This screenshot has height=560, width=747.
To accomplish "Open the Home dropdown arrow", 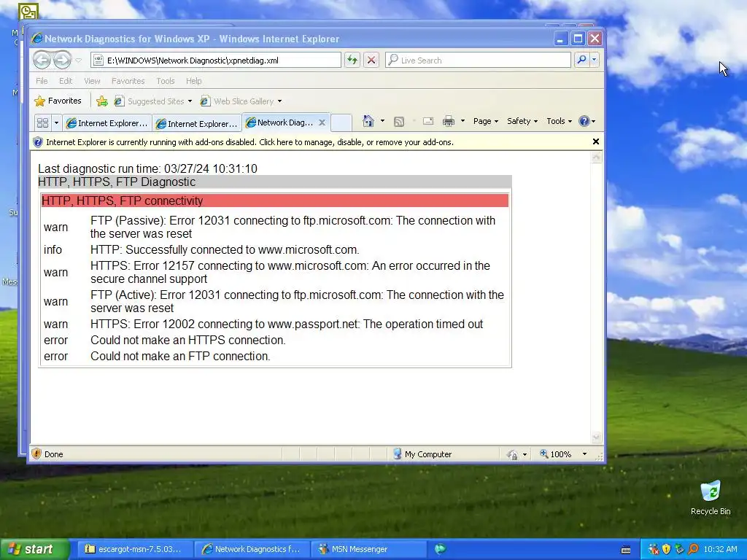I will click(x=382, y=121).
